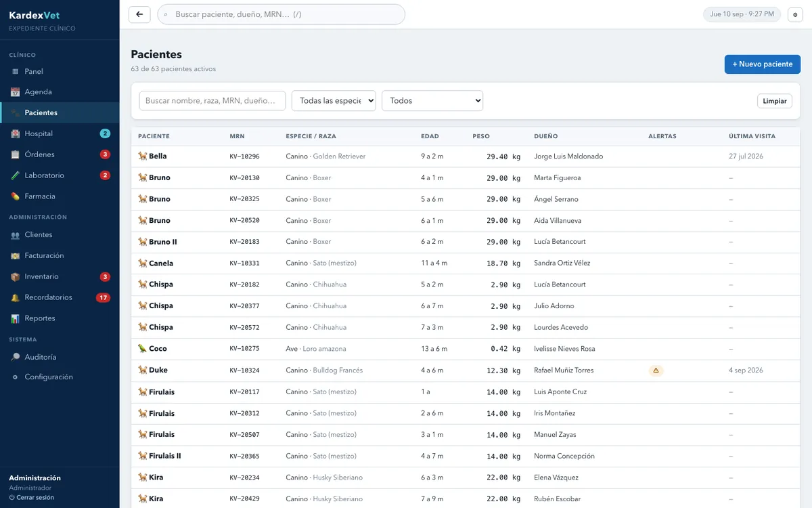This screenshot has width=812, height=508.
Task: Click the alert warning icon for Duke
Action: tap(655, 371)
